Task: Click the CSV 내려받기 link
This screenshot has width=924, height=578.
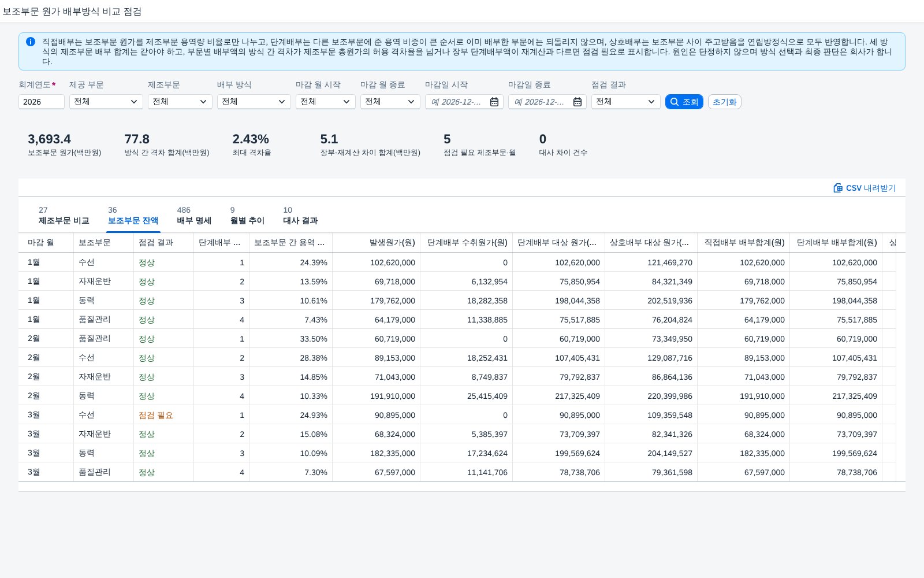Action: [865, 188]
